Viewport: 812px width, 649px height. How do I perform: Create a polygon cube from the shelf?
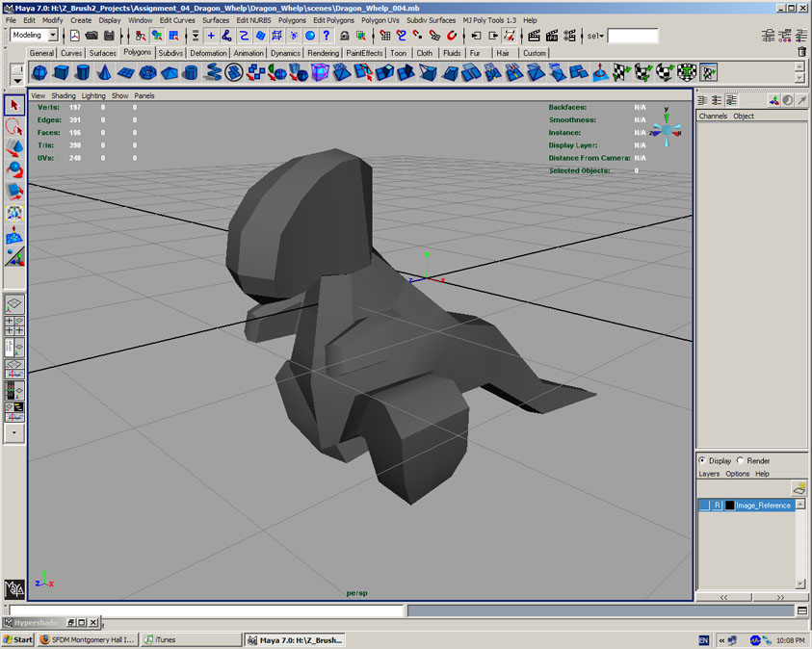(x=61, y=72)
